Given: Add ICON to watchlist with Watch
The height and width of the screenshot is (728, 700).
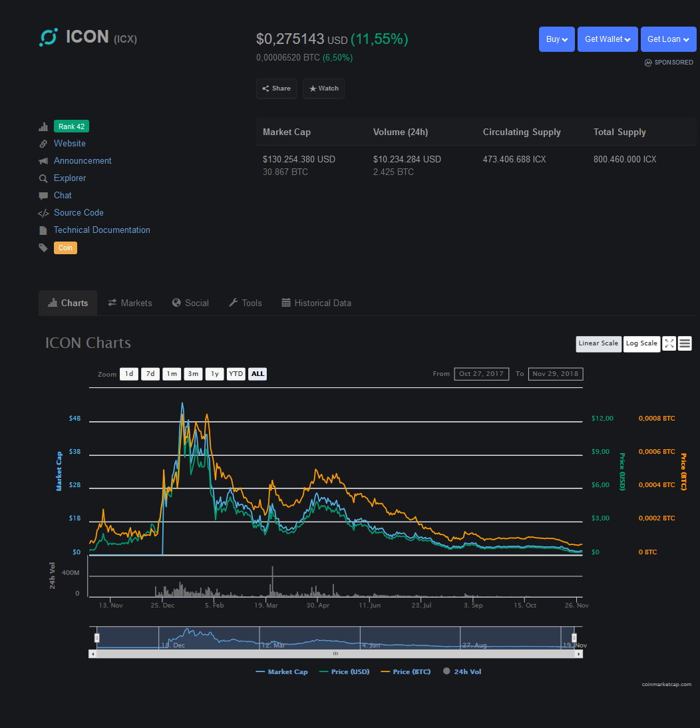Looking at the screenshot, I should [323, 89].
